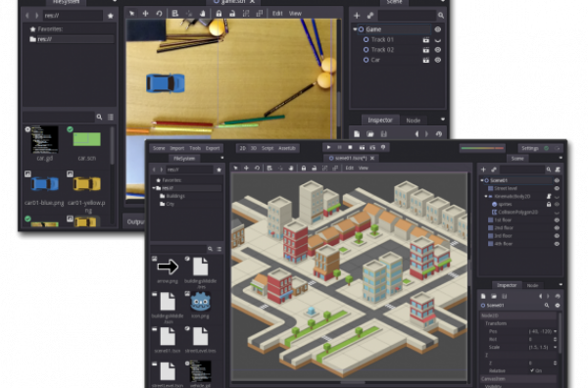Toggle list view in city FileSystem file list
The image size is (588, 388).
coord(219,249)
